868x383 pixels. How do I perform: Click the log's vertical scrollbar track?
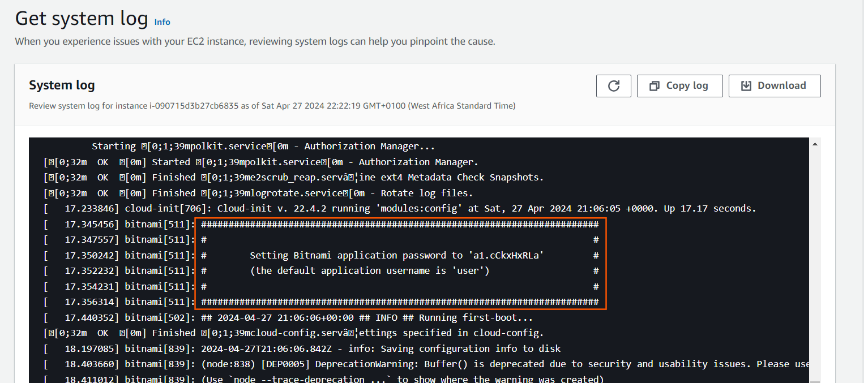click(x=815, y=260)
